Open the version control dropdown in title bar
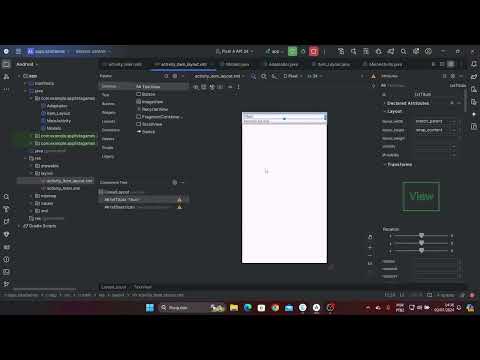This screenshot has height=360, width=480. pyautogui.click(x=93, y=51)
